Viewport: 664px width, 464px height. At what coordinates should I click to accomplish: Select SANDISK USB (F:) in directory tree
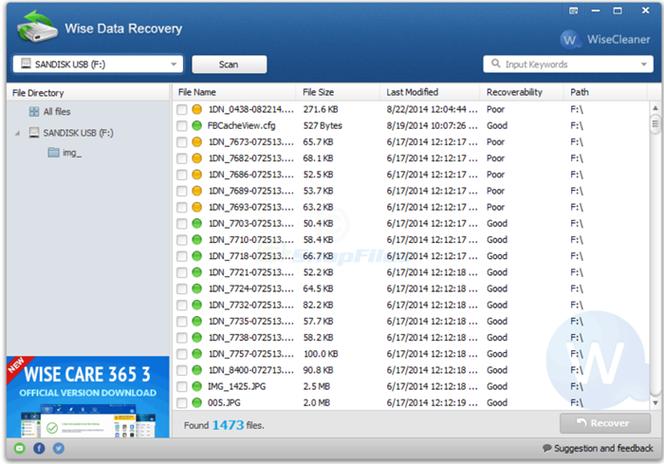point(78,133)
